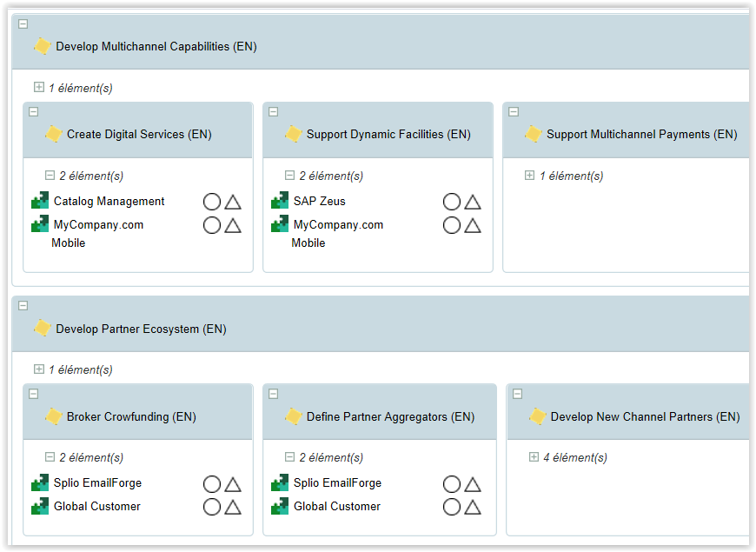Viewport: 756px width, 552px height.
Task: Open the Catalog Management application link
Action: tap(109, 201)
